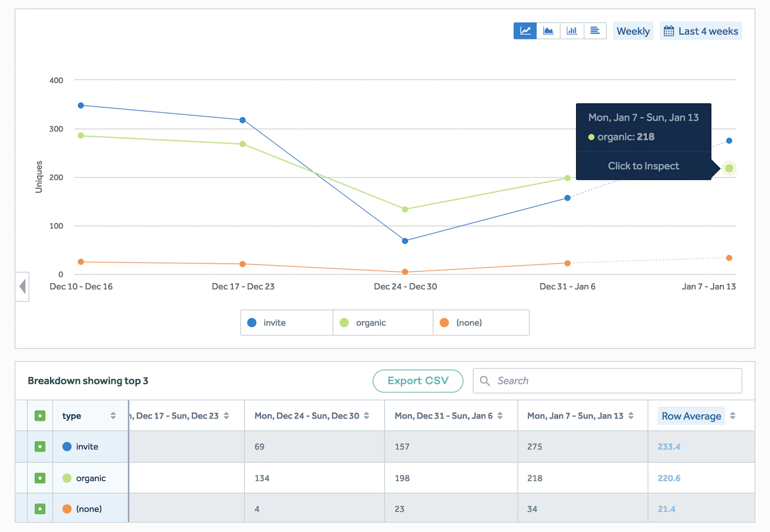
Task: Open the calendar icon for date range
Action: (x=668, y=30)
